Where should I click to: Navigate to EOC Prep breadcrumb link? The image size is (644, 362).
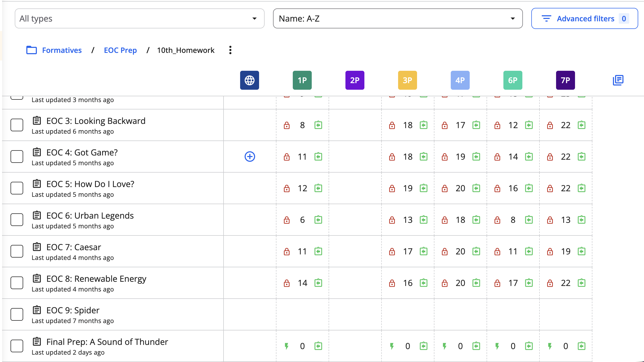pyautogui.click(x=120, y=50)
